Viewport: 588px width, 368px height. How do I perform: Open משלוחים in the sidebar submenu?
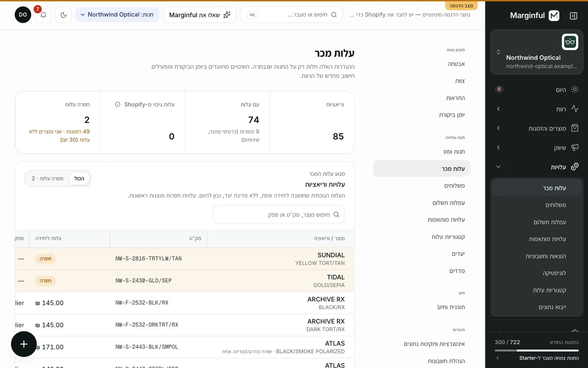[x=537, y=205]
